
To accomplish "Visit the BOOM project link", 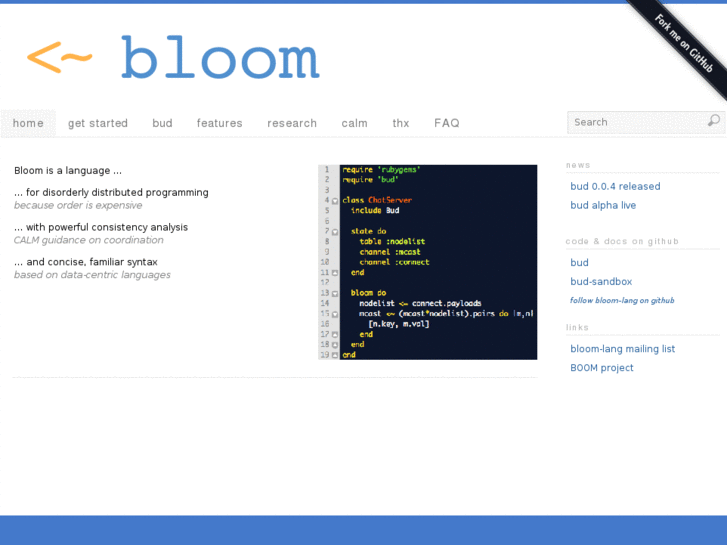I will (x=602, y=368).
